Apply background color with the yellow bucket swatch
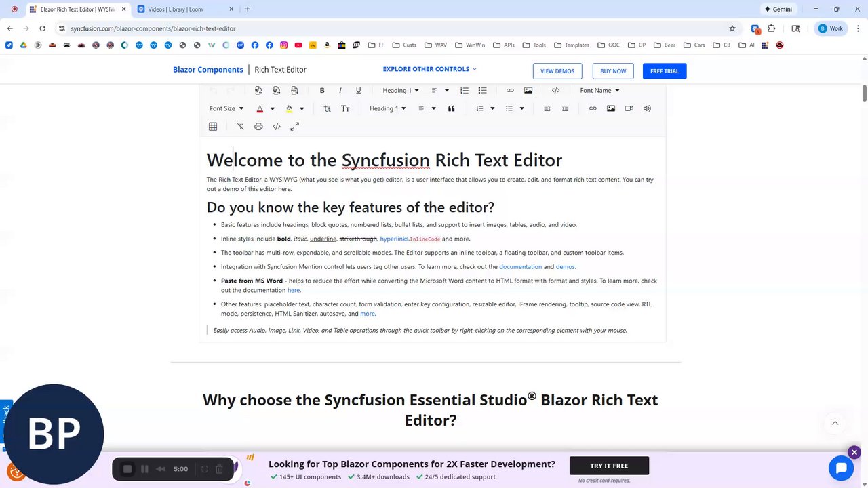868x488 pixels. [x=290, y=108]
